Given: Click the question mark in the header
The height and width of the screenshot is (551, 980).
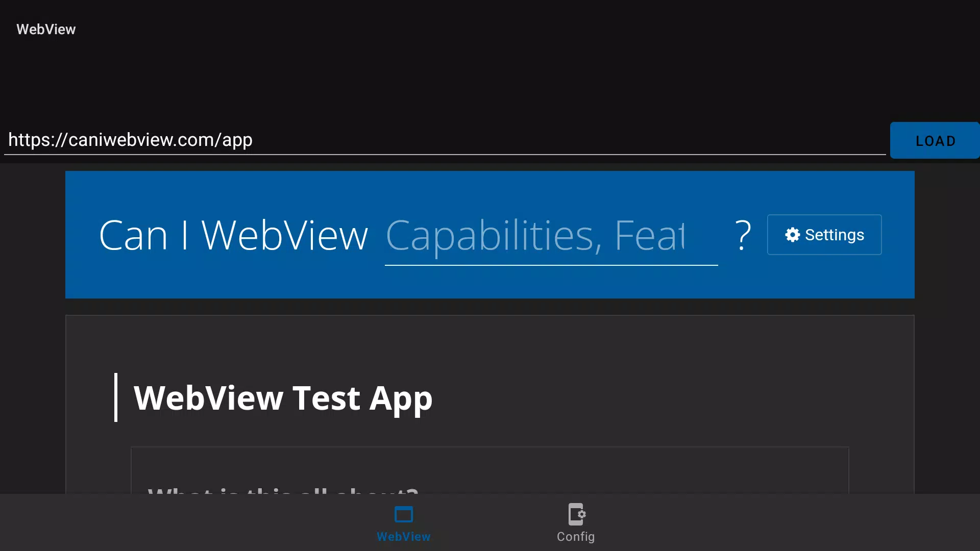Looking at the screenshot, I should point(743,236).
